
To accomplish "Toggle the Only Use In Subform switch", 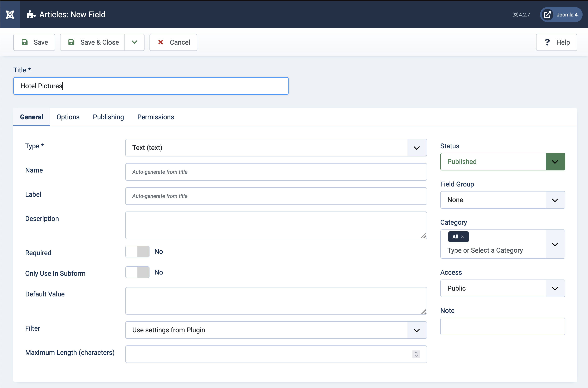I will (137, 272).
